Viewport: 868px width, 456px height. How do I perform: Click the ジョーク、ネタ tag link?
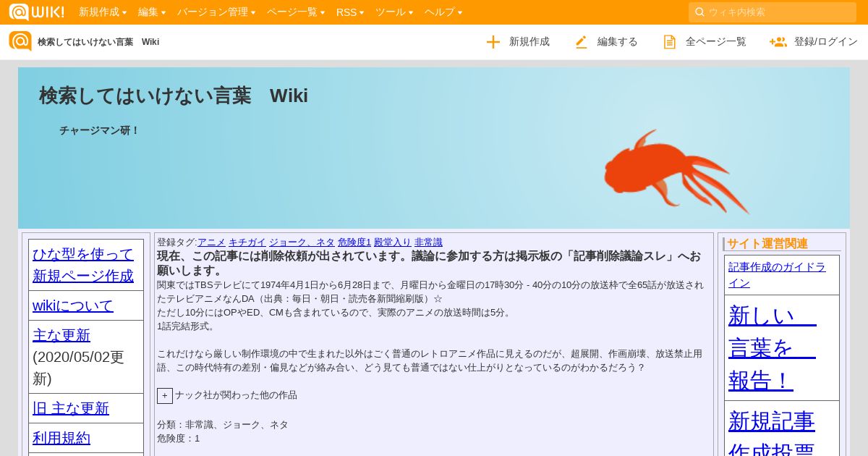pos(302,242)
